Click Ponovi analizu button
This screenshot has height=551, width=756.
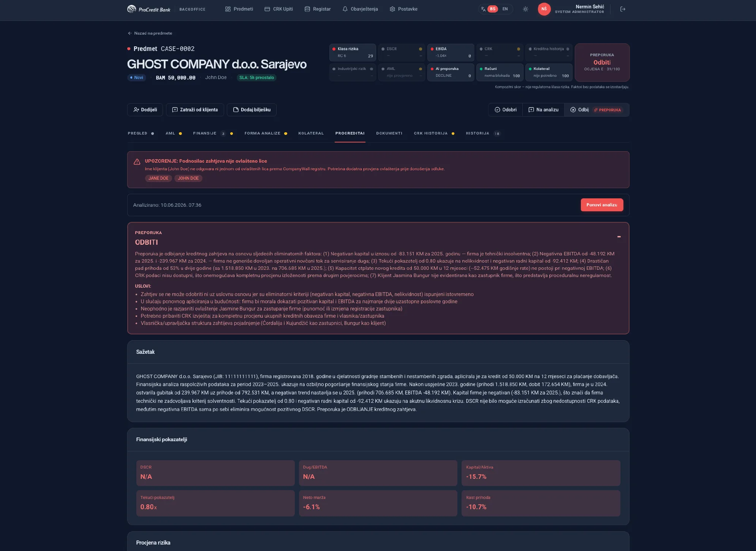(602, 205)
